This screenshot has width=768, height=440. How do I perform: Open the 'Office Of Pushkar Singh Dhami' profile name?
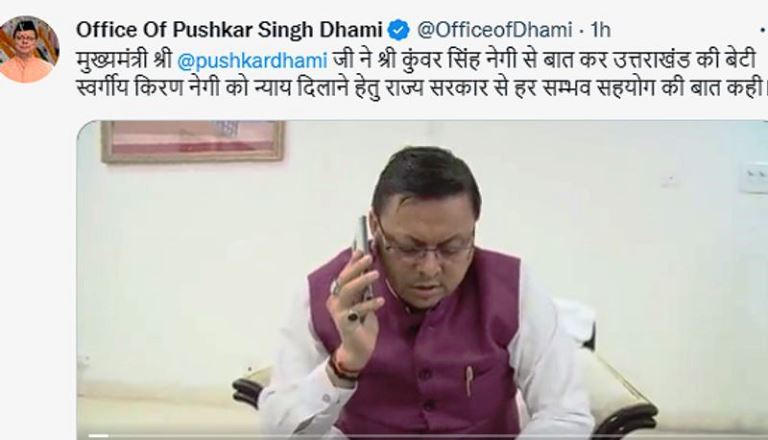pyautogui.click(x=229, y=30)
